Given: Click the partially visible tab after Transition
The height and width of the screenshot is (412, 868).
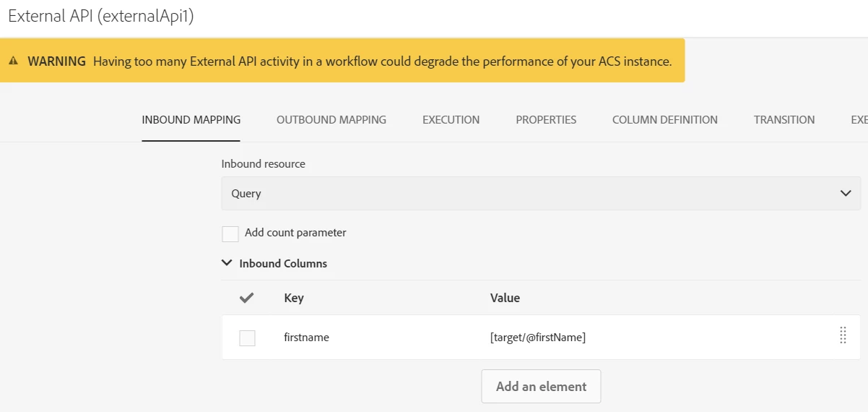Looking at the screenshot, I should pos(859,120).
